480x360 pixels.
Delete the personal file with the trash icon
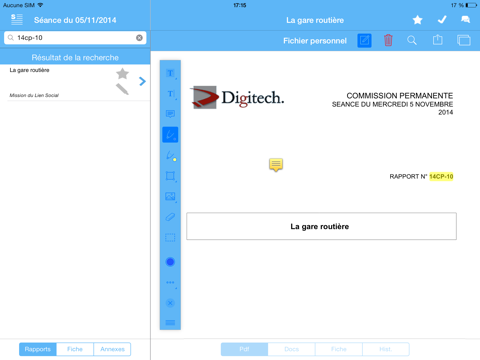(x=388, y=41)
